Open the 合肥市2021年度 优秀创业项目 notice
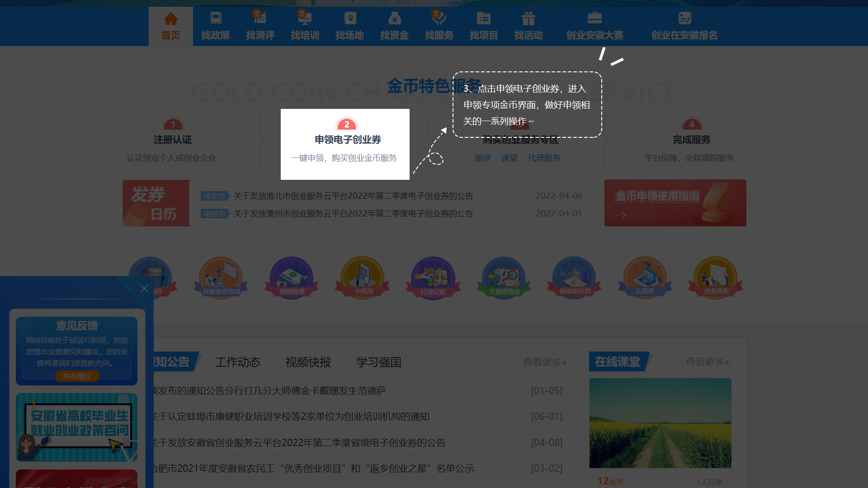Image resolution: width=868 pixels, height=488 pixels. click(x=314, y=469)
